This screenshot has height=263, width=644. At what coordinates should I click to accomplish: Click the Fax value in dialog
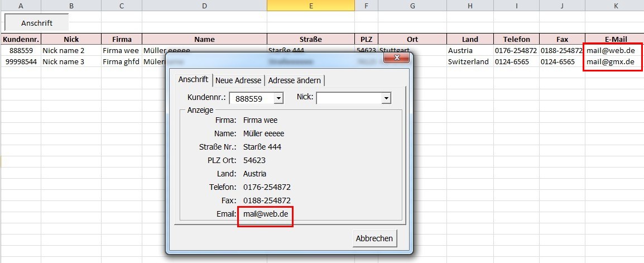(267, 200)
